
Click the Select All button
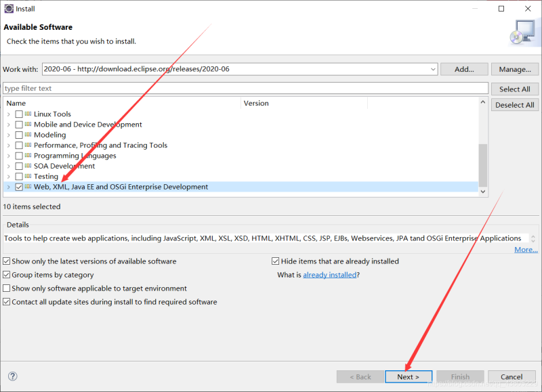pyautogui.click(x=515, y=89)
